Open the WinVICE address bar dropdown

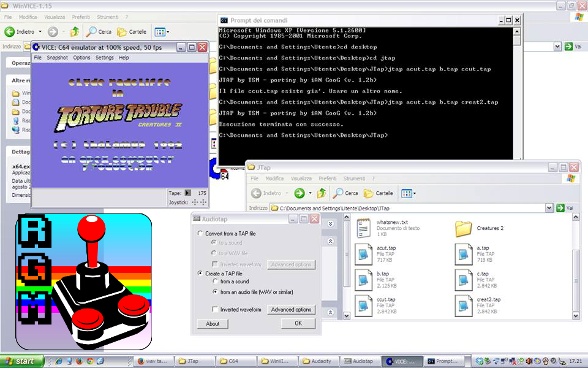(557, 46)
